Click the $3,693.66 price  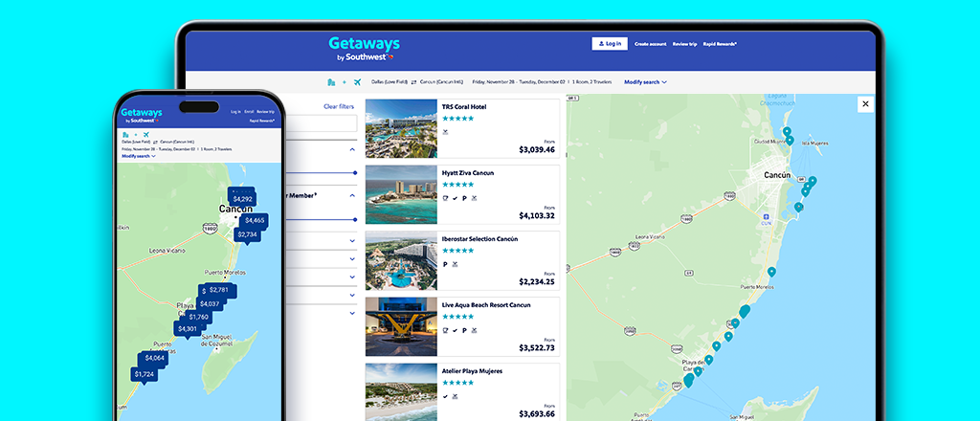(537, 414)
